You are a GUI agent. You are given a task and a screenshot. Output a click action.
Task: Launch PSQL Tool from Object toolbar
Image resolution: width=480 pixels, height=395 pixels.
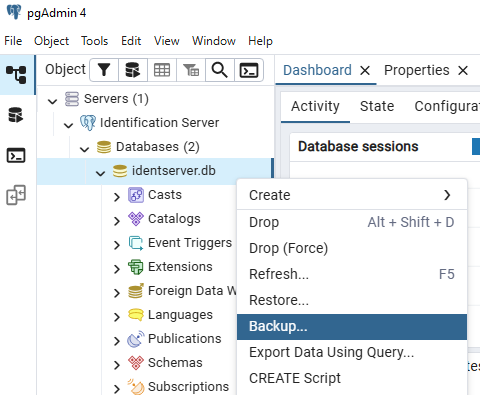(x=249, y=70)
